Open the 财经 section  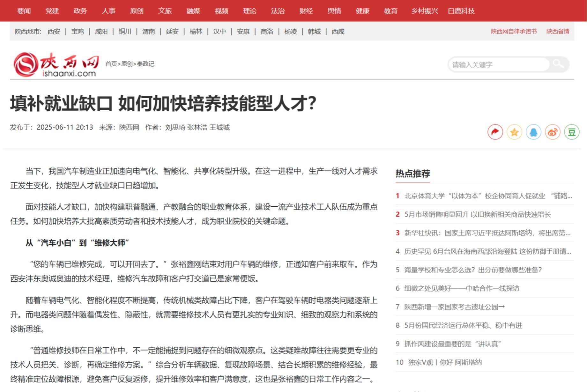tap(306, 11)
